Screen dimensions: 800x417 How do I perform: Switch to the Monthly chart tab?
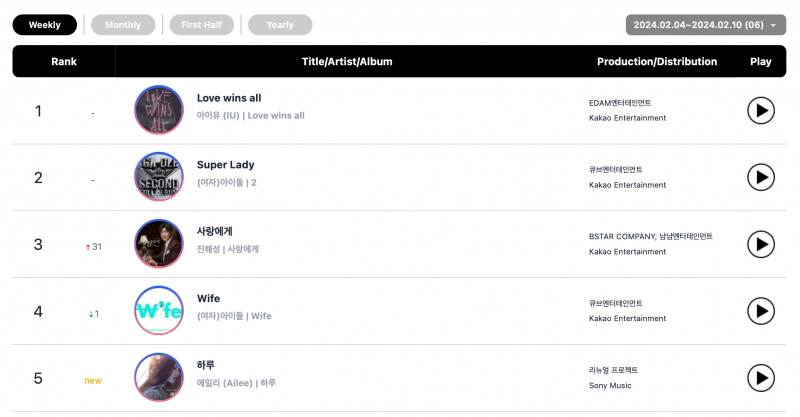123,24
